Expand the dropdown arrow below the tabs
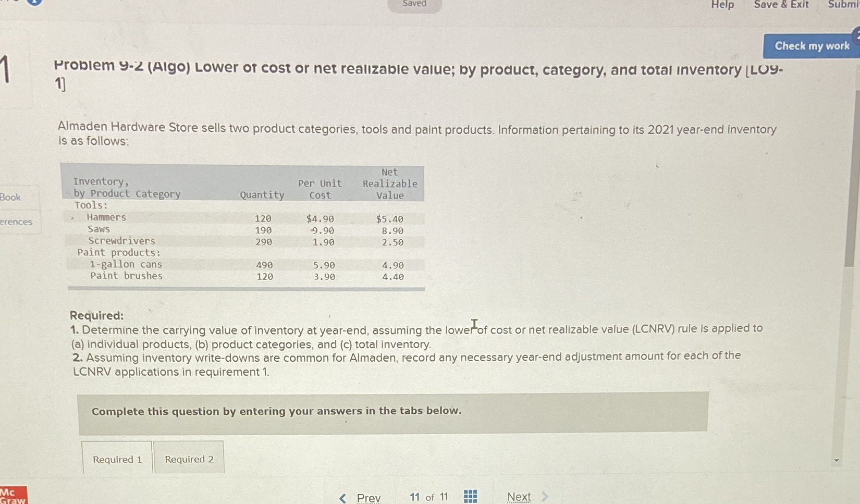 (837, 460)
